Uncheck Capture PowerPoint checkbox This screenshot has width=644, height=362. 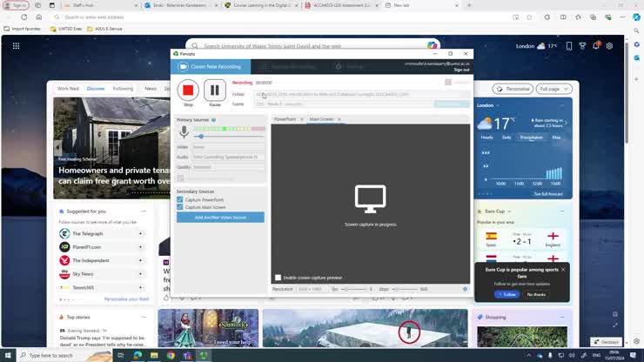coord(180,199)
